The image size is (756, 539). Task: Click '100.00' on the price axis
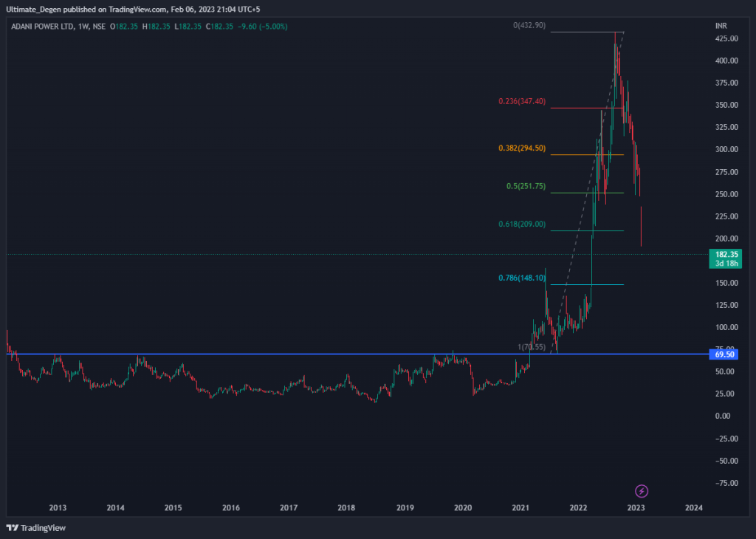[726, 327]
